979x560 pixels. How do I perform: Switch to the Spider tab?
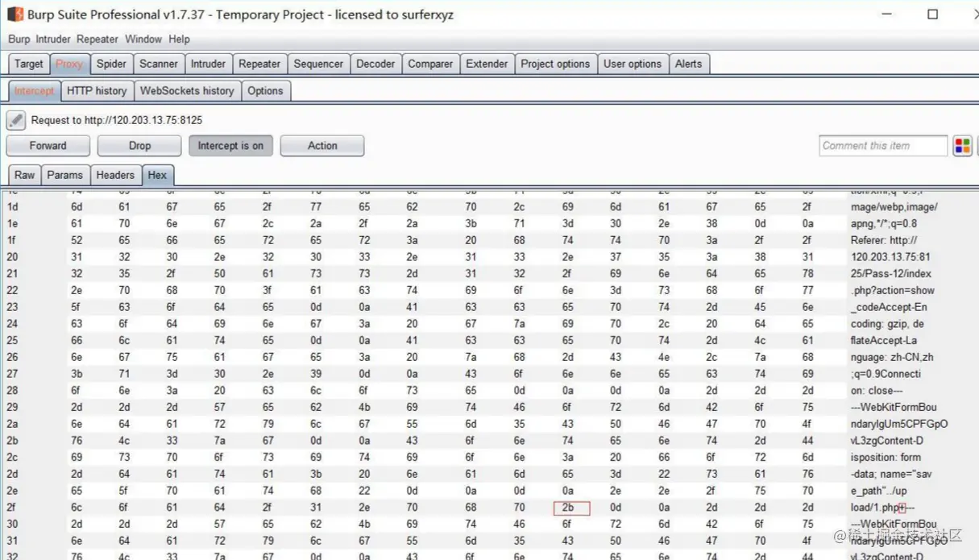(x=111, y=64)
